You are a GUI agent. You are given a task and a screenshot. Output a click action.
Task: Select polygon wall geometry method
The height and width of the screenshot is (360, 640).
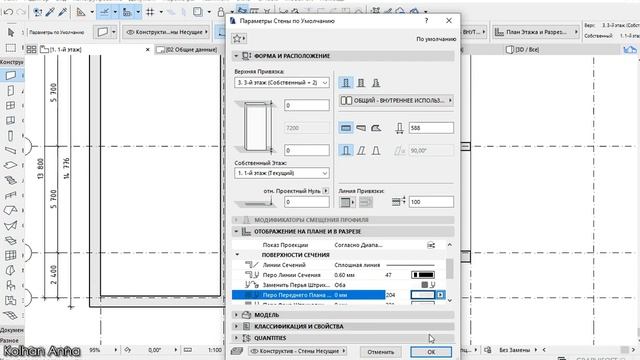[376, 128]
